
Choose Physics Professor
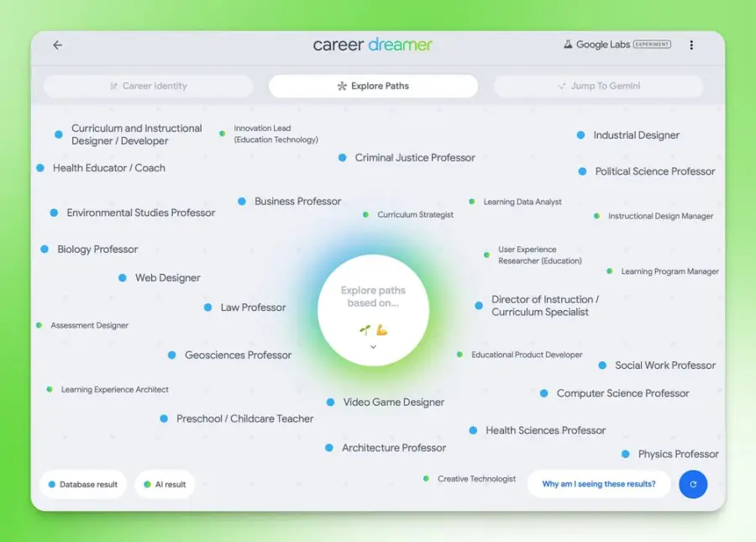tap(670, 455)
